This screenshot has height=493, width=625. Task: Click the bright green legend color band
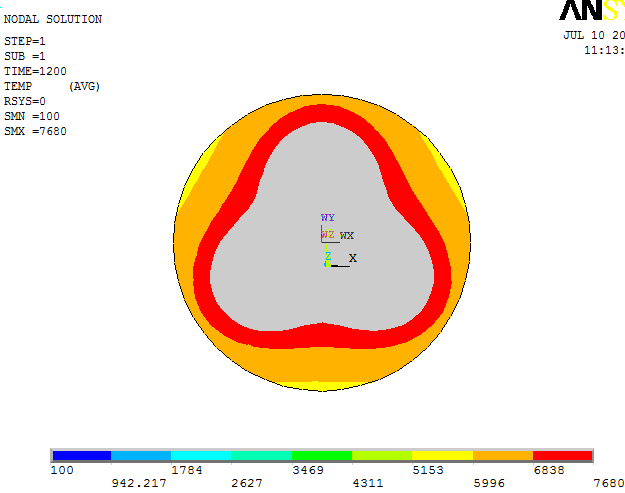[x=322, y=456]
